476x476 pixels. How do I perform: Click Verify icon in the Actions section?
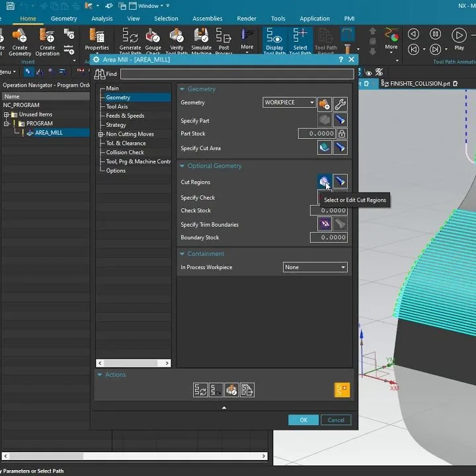coord(231,390)
